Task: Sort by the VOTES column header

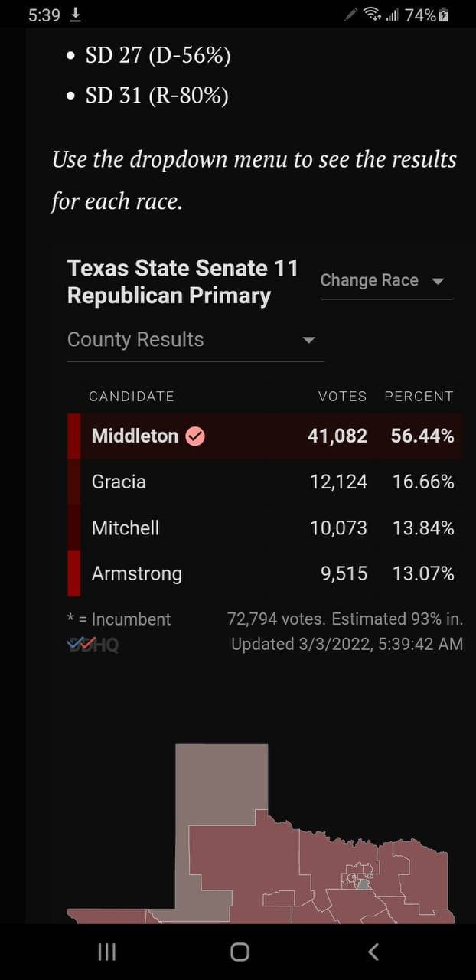Action: click(x=342, y=397)
